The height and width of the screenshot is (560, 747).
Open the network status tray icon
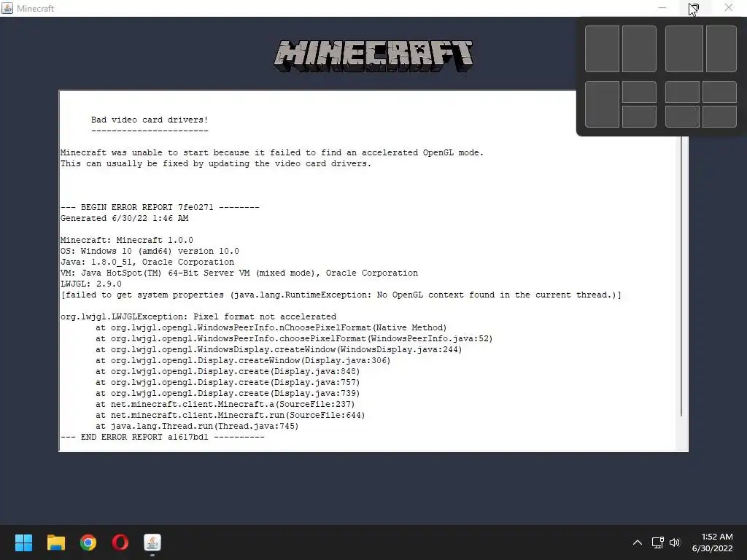coord(658,542)
